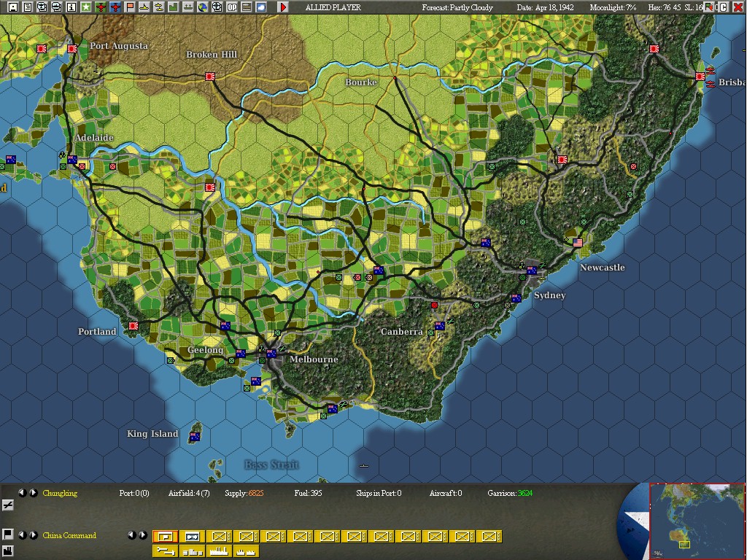Open the green factory toolbar icon
The image size is (747, 560).
174,7
